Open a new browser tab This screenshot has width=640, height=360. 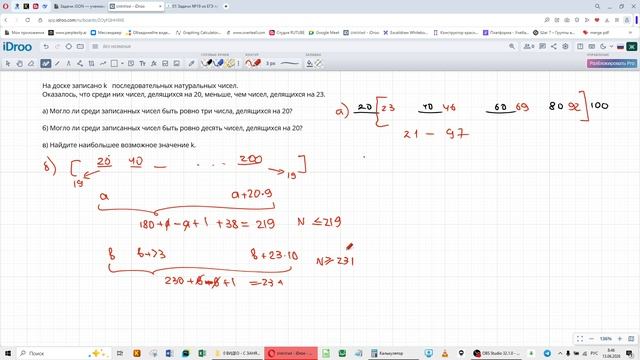tap(226, 7)
